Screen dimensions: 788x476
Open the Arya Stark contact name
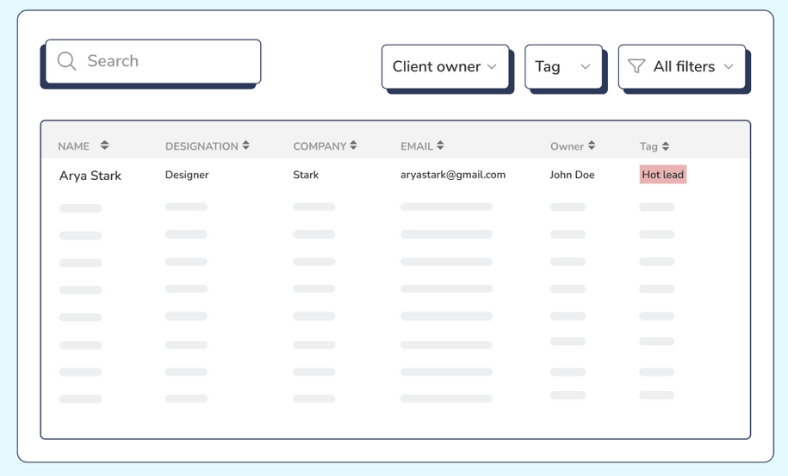click(x=90, y=175)
